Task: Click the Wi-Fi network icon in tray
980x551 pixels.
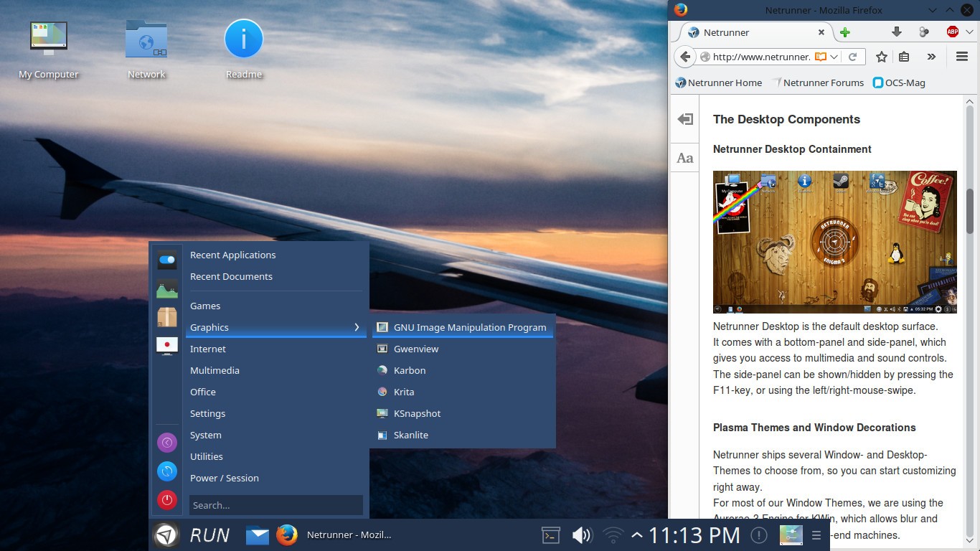Action: [612, 535]
